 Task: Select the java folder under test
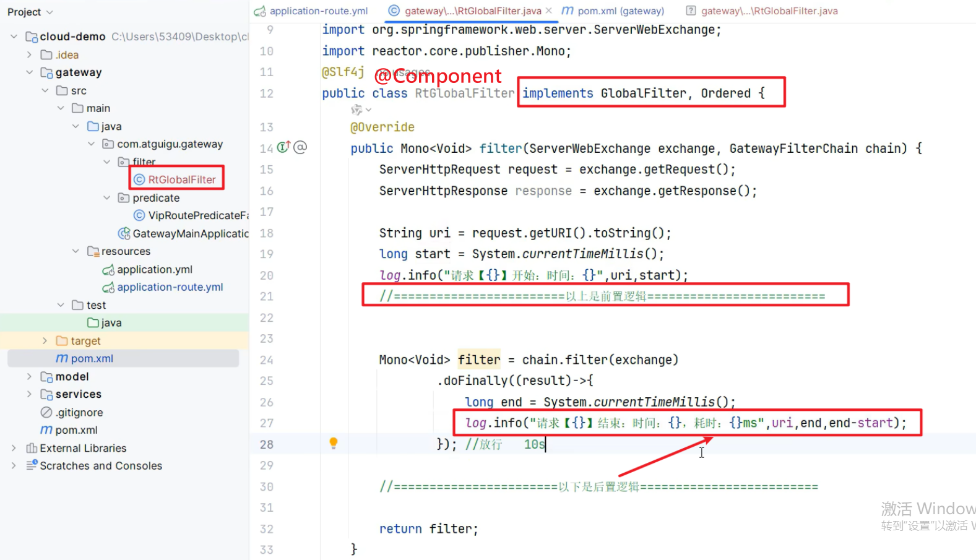click(111, 323)
